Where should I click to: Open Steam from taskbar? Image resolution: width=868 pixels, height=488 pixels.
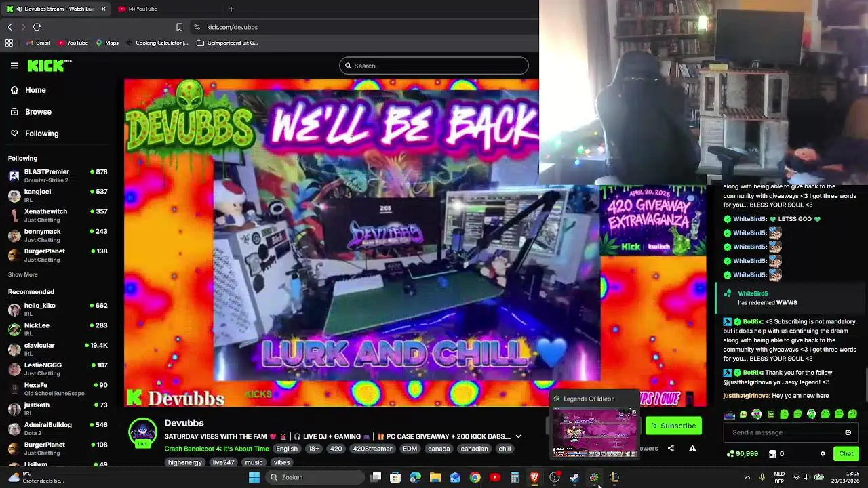[574, 477]
